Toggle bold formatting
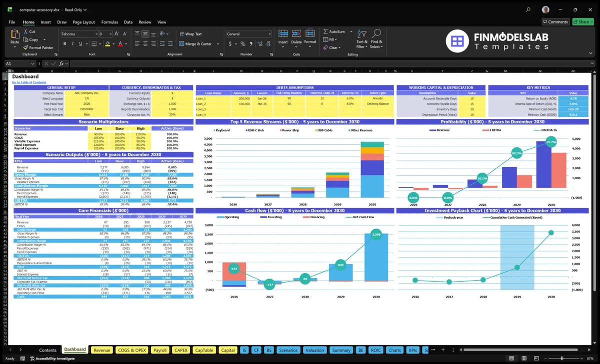The image size is (600, 364). pos(64,44)
